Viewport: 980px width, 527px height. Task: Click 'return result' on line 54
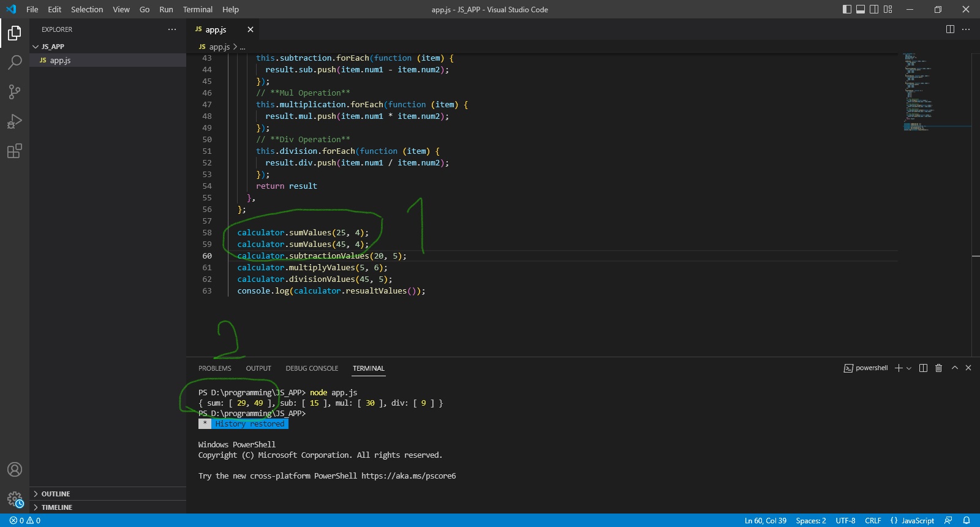tap(287, 186)
